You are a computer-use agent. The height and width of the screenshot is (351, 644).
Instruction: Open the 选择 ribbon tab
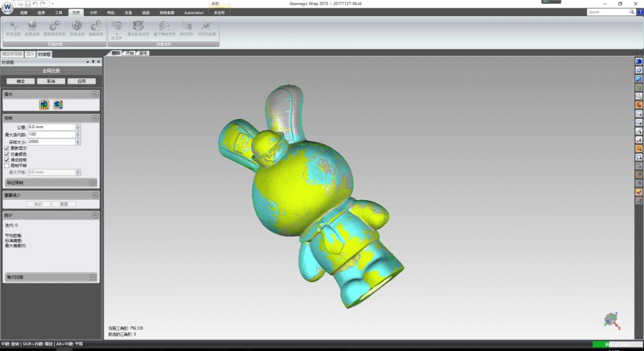coord(41,13)
